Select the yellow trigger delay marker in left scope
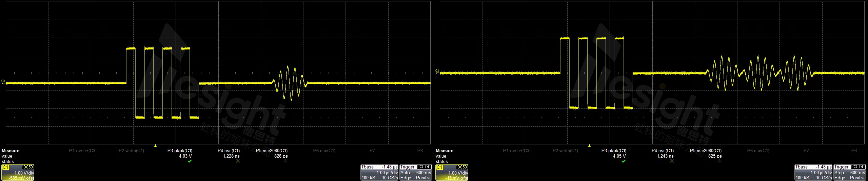This screenshot has width=868, height=181. [155, 146]
